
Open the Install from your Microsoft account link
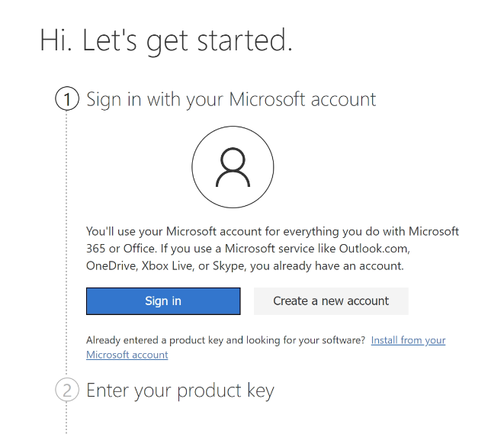pyautogui.click(x=408, y=340)
